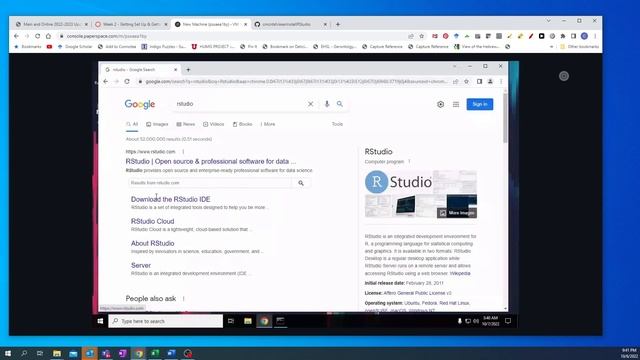
Task: Open remote desktop Start menu
Action: coord(100,321)
